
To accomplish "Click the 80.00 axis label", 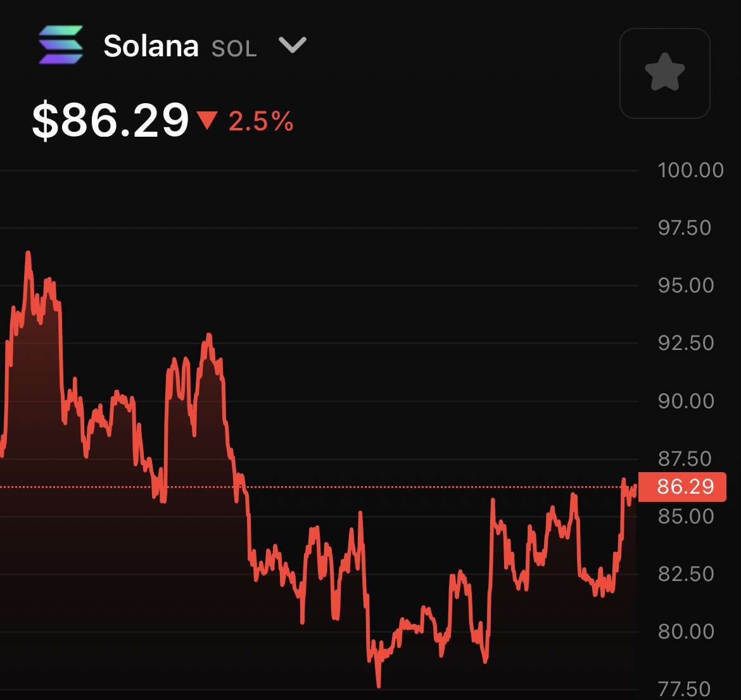I will (686, 632).
